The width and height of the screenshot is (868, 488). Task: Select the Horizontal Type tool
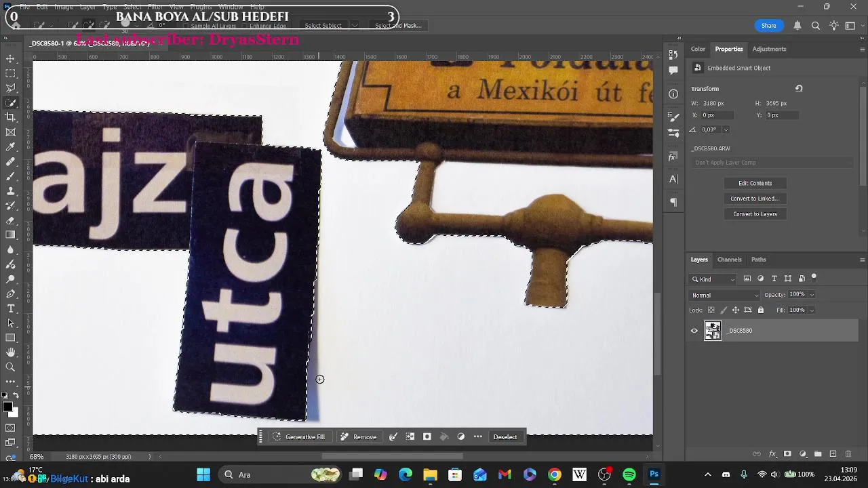point(11,308)
